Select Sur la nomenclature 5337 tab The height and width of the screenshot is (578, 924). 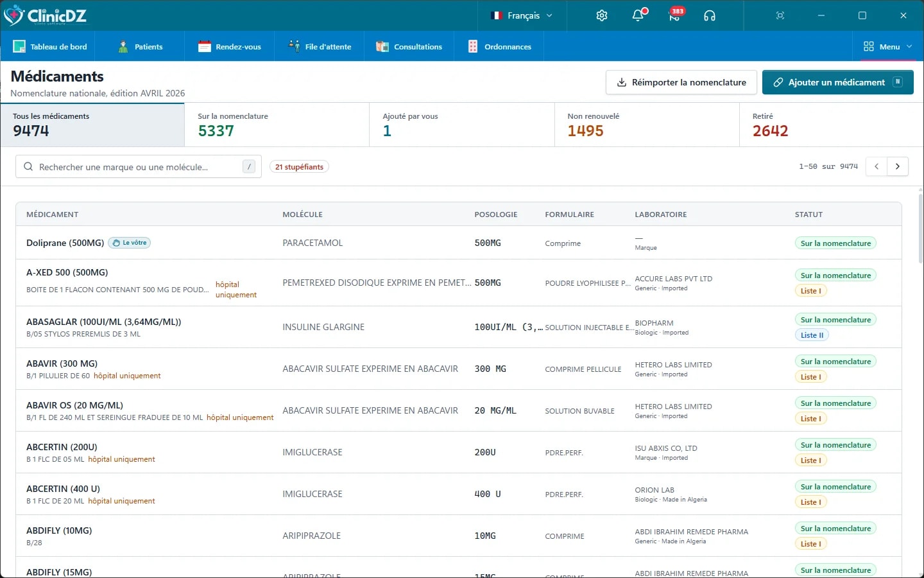[277, 125]
